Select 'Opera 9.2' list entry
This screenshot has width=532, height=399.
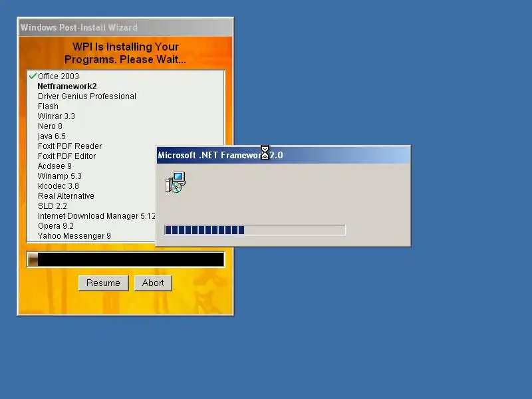pos(56,226)
